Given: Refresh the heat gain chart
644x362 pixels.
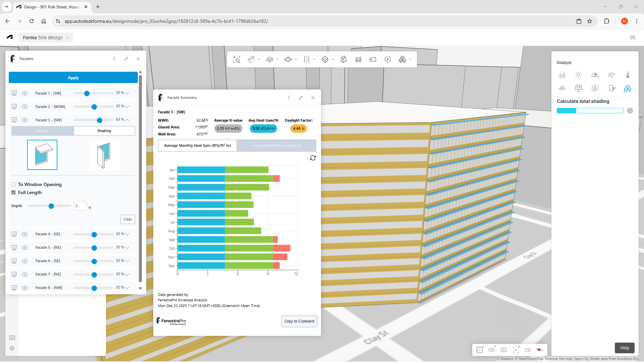Looking at the screenshot, I should [313, 158].
